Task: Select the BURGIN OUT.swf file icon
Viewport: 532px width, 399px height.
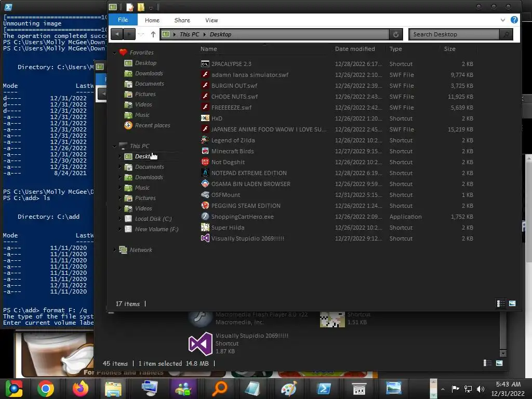Action: [205, 86]
